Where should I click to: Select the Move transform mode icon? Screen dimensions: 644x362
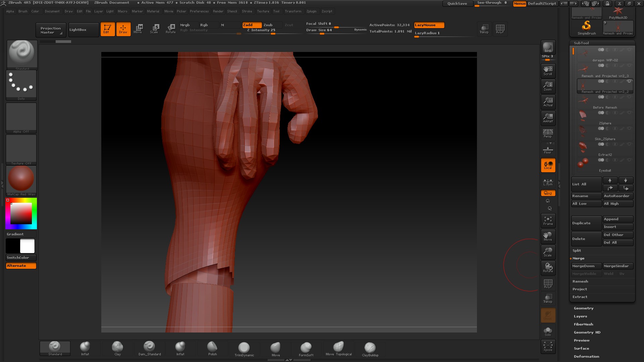tap(138, 29)
